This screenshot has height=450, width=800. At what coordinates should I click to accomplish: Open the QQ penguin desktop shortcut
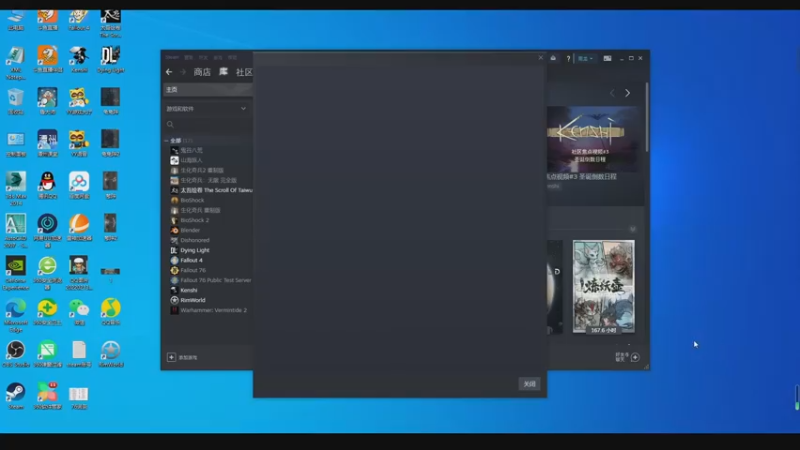47,185
